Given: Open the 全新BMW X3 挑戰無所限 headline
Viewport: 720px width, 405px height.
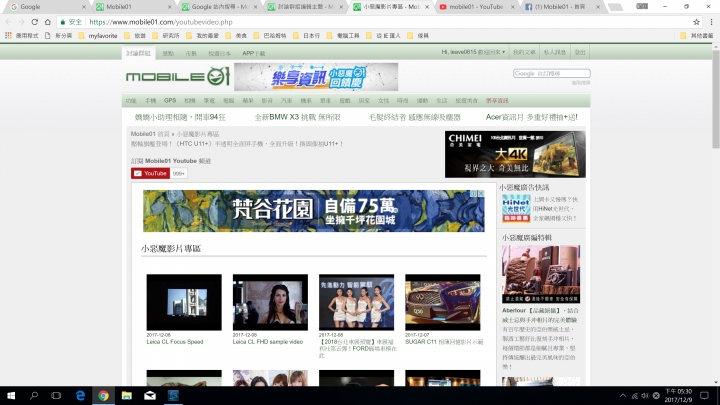Looking at the screenshot, I should pyautogui.click(x=298, y=117).
